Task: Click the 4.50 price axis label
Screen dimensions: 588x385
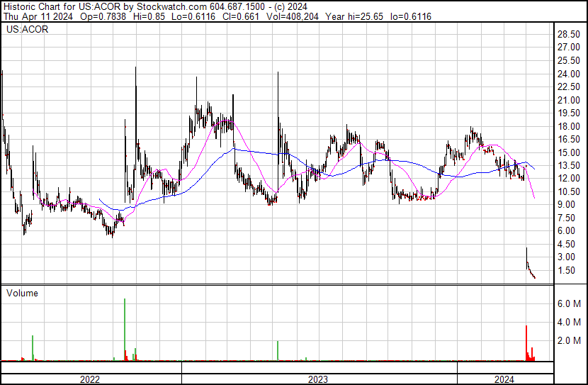Action: [x=566, y=244]
